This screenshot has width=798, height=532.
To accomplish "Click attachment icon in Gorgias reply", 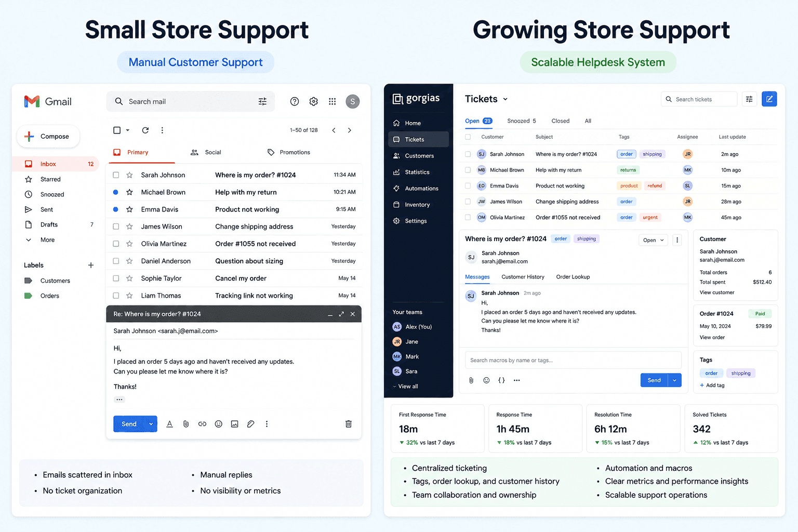I will coord(471,380).
